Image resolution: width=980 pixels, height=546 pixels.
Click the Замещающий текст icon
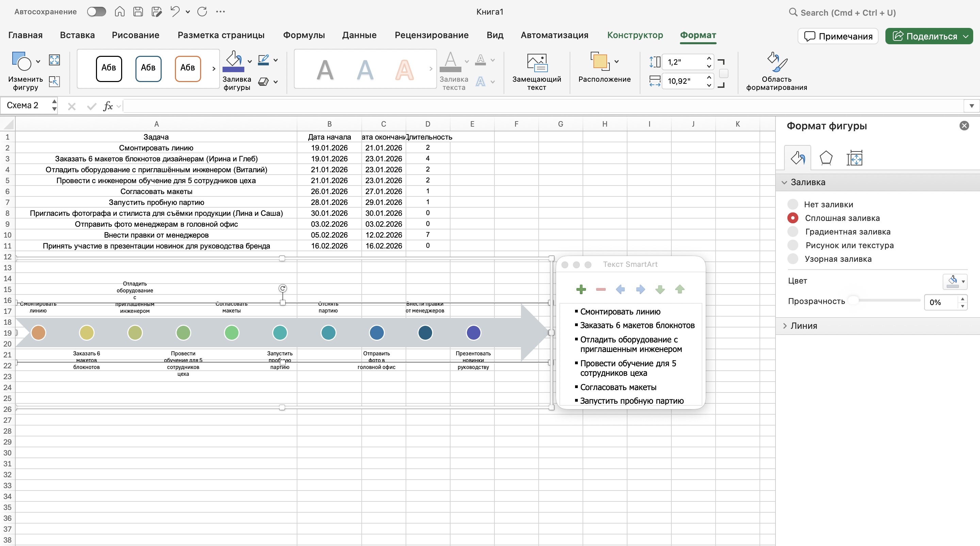click(536, 63)
